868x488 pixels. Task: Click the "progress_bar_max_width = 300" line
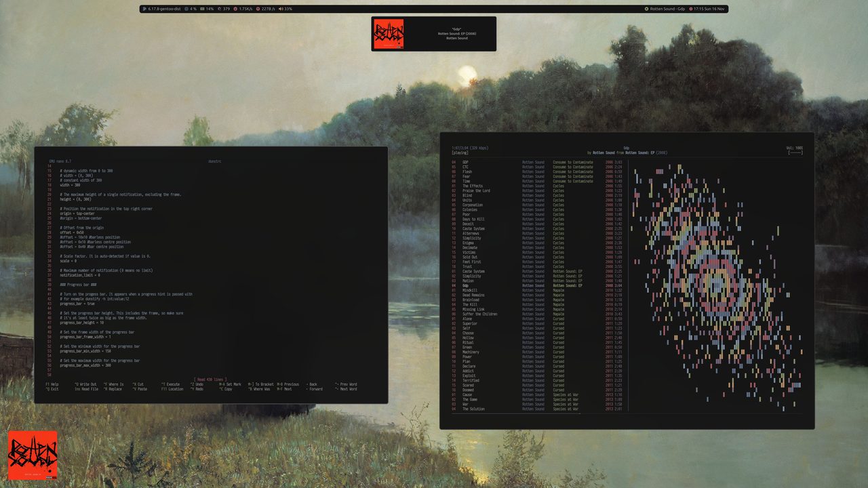85,365
